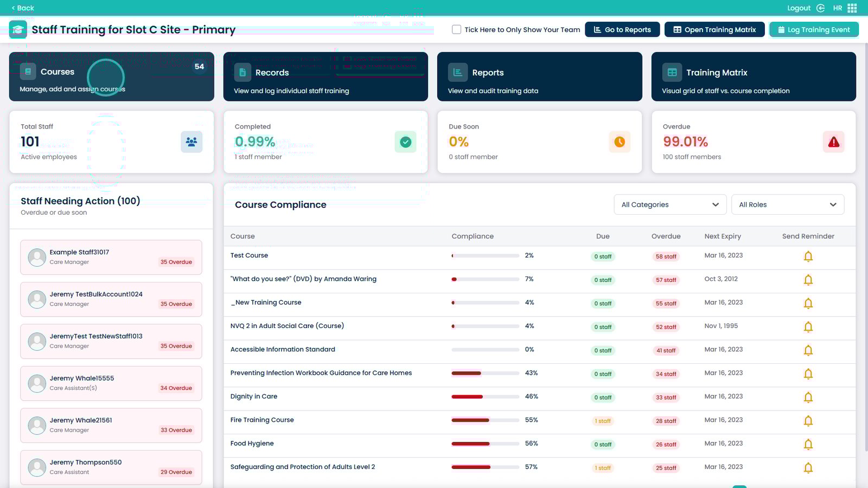The height and width of the screenshot is (488, 868).
Task: Open the apps grid icon next to HR
Action: (x=852, y=8)
